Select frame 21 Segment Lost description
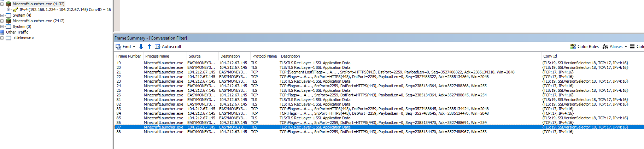The height and width of the screenshot is (149, 644). (397, 72)
